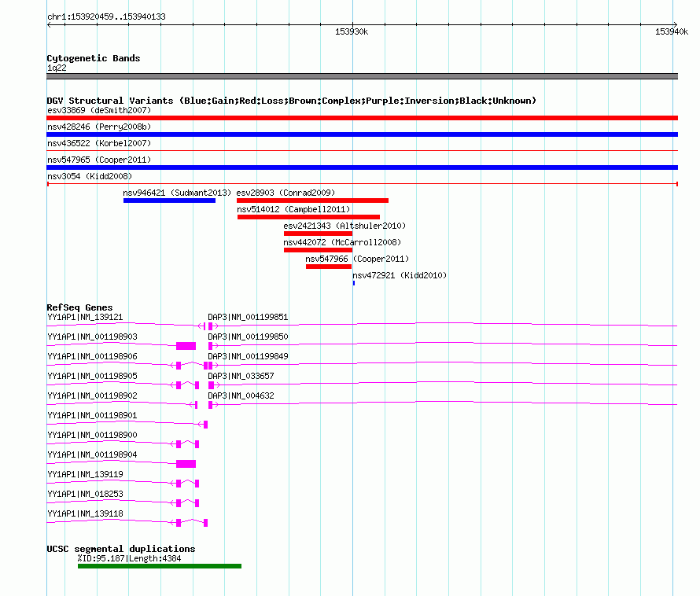Select the blue nsv428246 gain bar
Image resolution: width=700 pixels, height=596 pixels.
(x=362, y=134)
